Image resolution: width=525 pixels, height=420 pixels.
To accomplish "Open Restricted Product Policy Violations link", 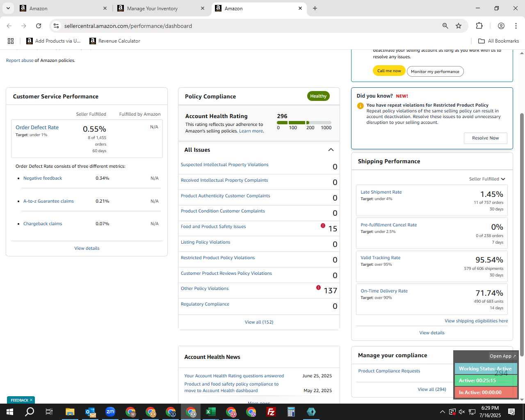I will [x=218, y=258].
